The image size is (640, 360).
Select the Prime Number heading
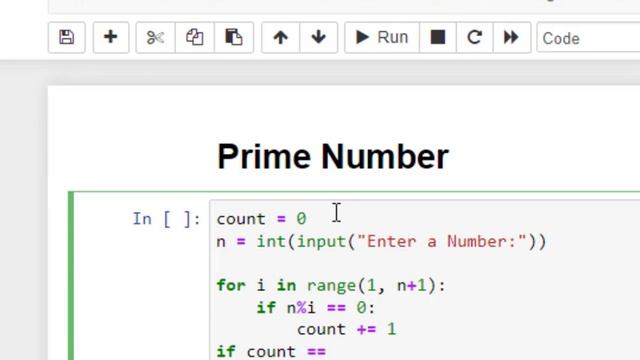pyautogui.click(x=333, y=156)
